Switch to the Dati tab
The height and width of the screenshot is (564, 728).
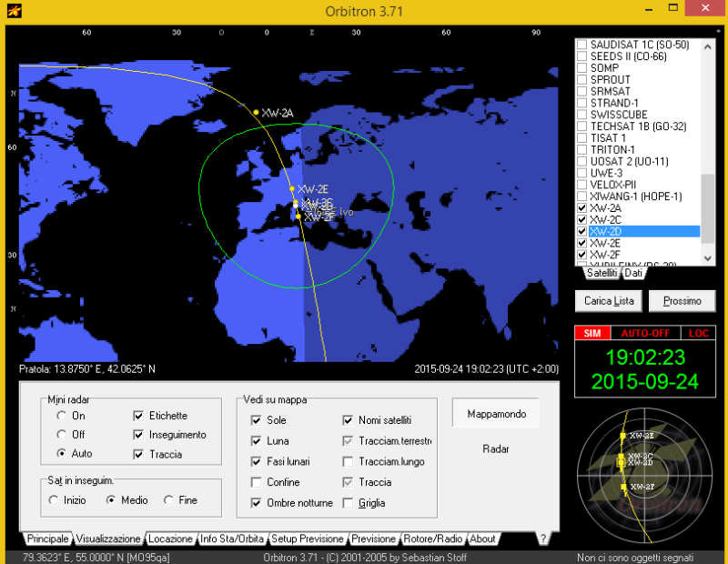[633, 273]
